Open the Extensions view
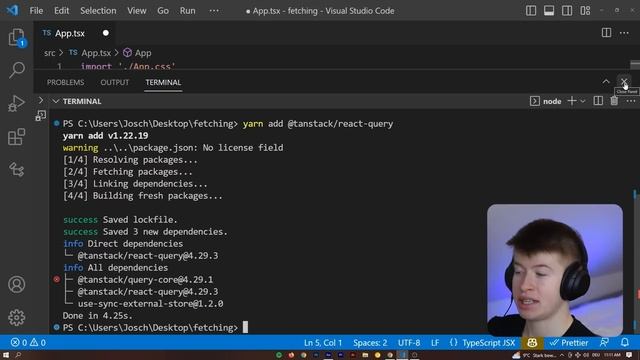This screenshot has width=640, height=360. [16, 137]
